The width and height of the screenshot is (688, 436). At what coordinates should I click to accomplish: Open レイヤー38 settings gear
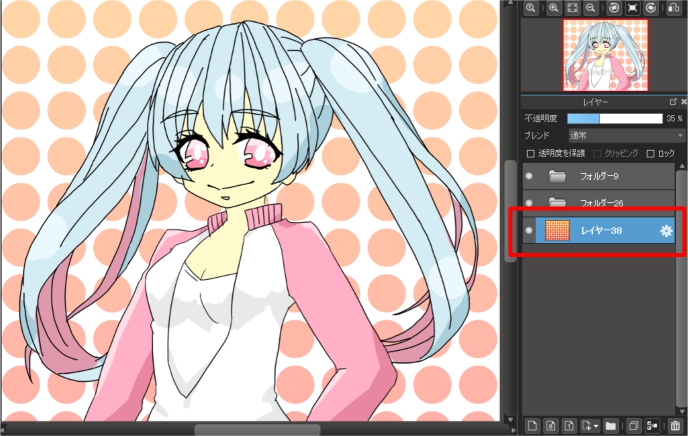tap(666, 231)
